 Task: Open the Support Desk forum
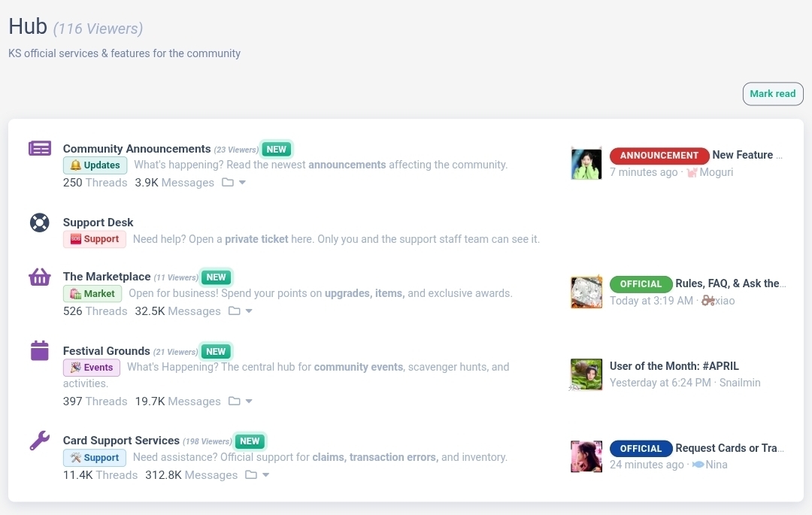click(98, 223)
